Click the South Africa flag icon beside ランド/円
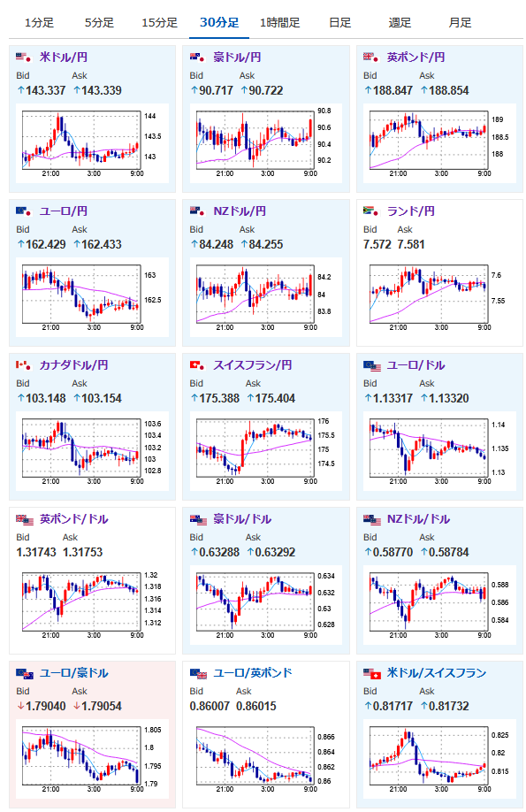 [371, 211]
